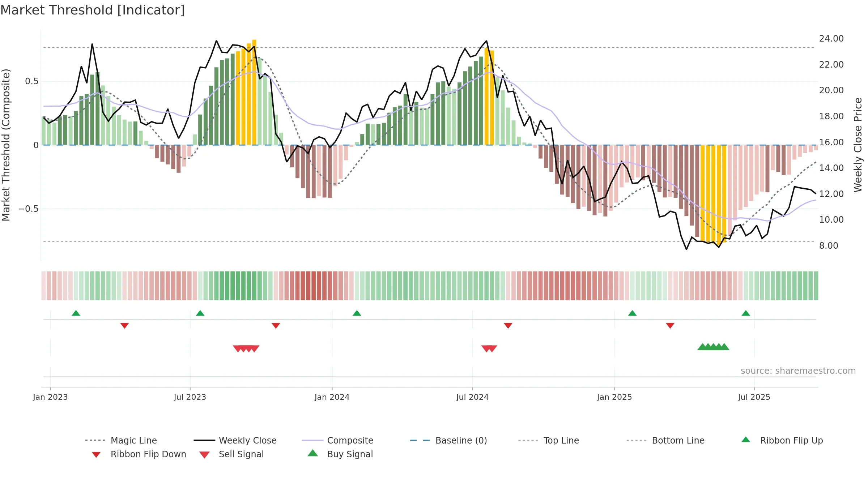Click the Ribbon Flip Up marker after Jul 2023
This screenshot has height=488, width=868.
tap(200, 313)
